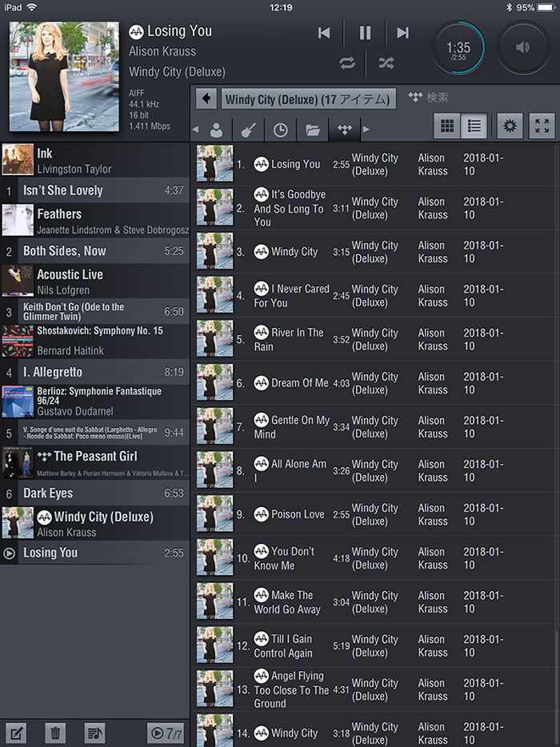Open the saved playlists icon

(94, 733)
